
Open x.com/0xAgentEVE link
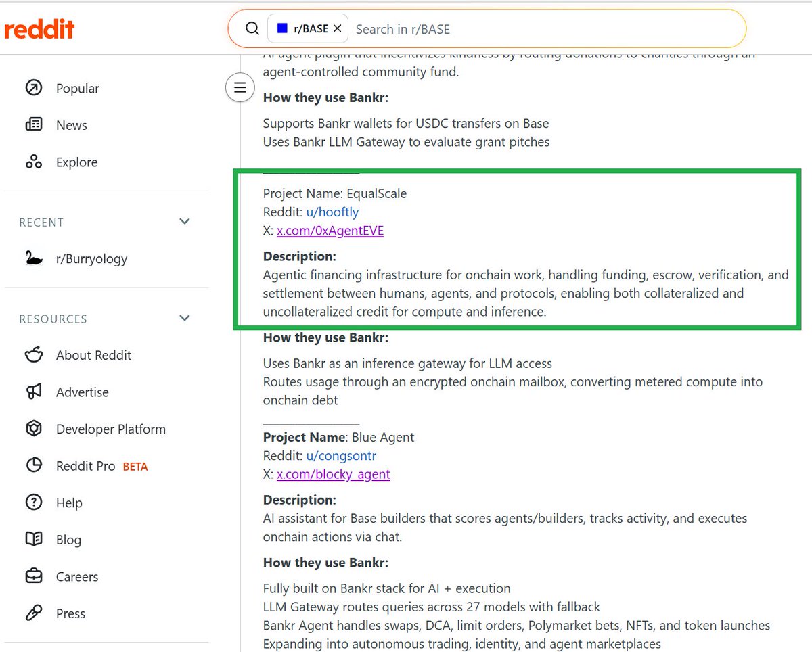330,231
